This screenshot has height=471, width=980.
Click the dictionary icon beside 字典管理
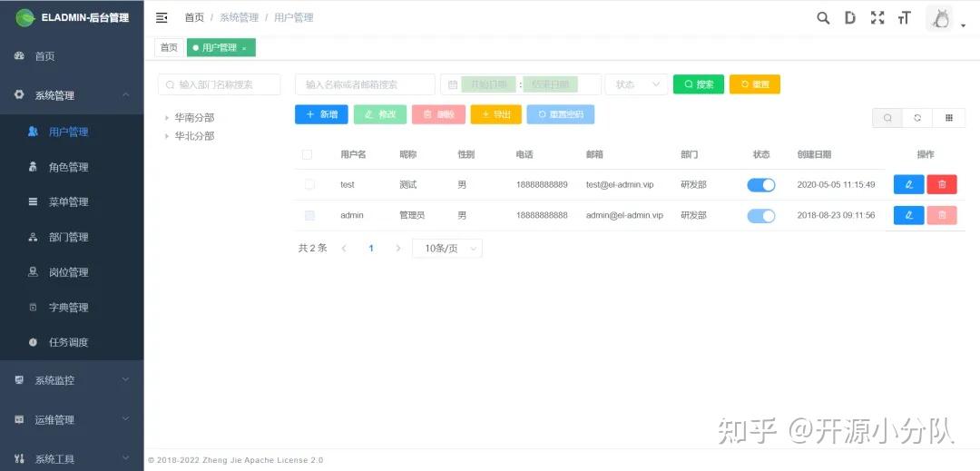click(x=34, y=308)
